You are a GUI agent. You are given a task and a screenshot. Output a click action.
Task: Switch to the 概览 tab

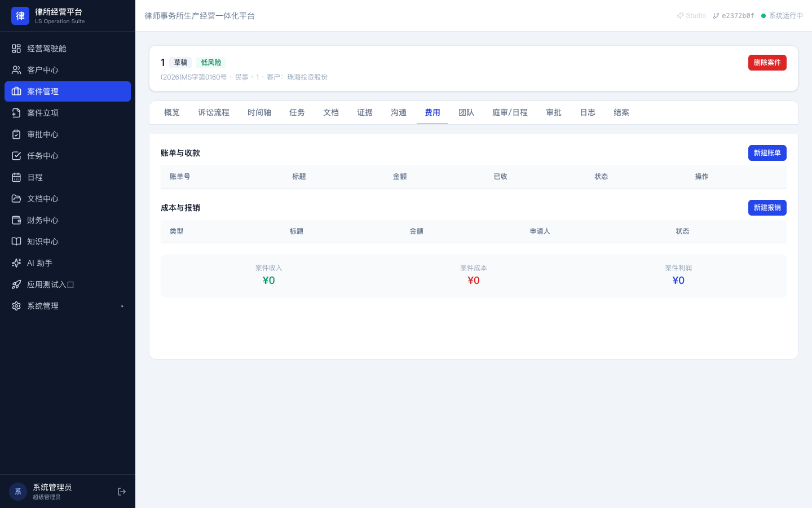tap(172, 112)
